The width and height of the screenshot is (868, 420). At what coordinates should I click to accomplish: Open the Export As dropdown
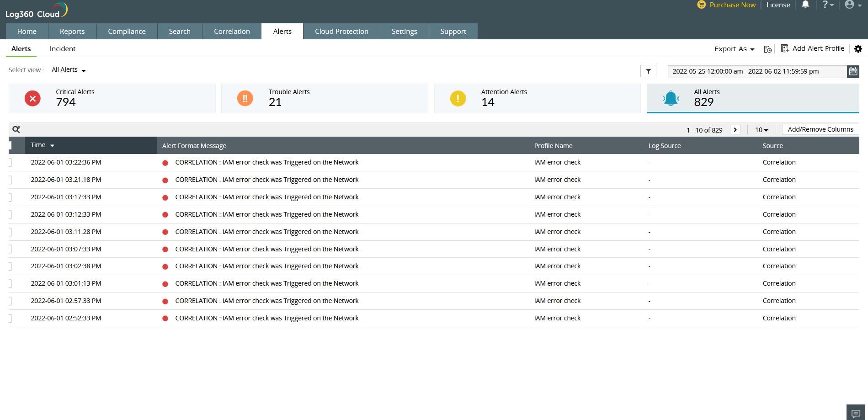(734, 49)
